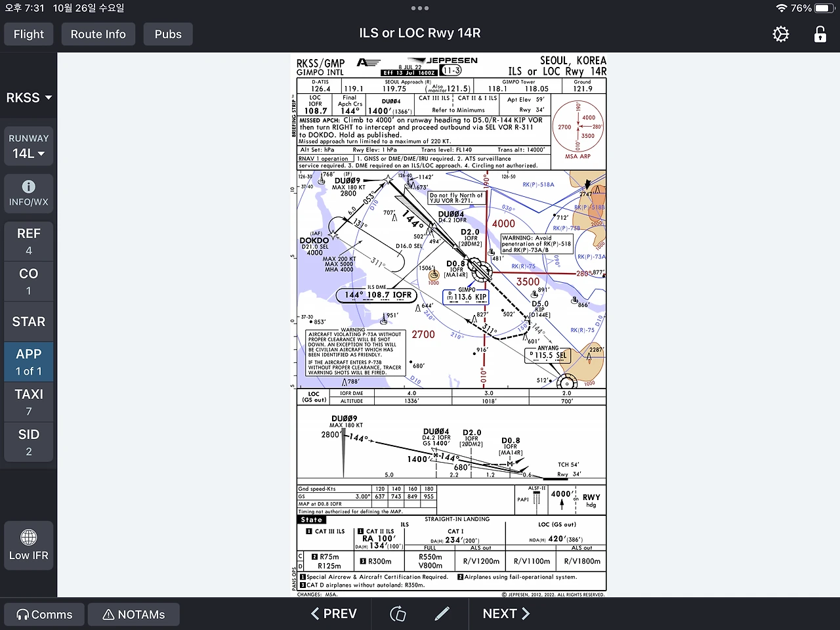Go to PREV chart
This screenshot has width=840, height=630.
pos(334,614)
